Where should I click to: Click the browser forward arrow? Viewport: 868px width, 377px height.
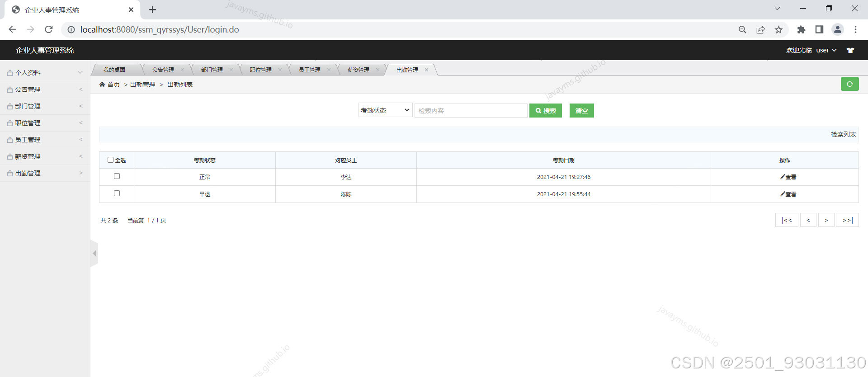point(30,29)
